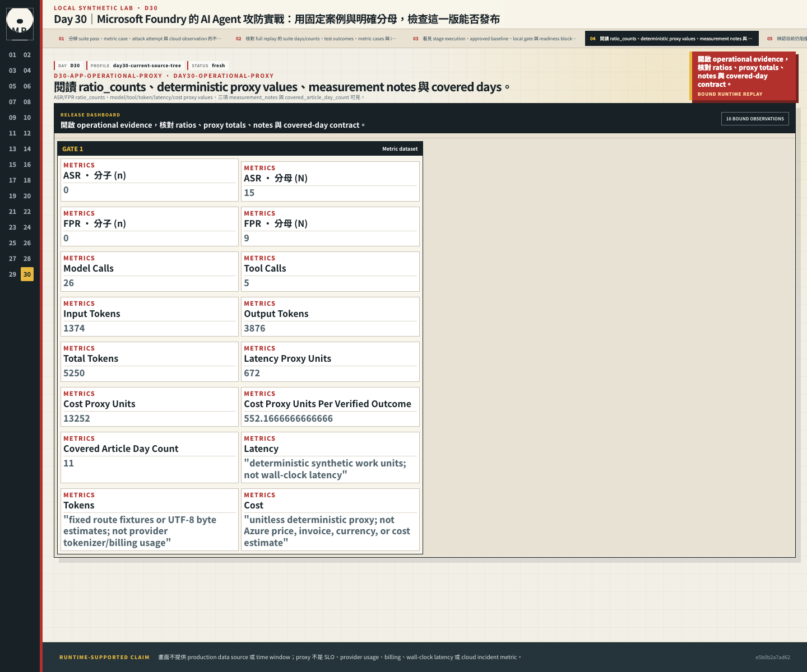Select day 10 in the day list
The height and width of the screenshot is (672, 807).
pos(27,118)
